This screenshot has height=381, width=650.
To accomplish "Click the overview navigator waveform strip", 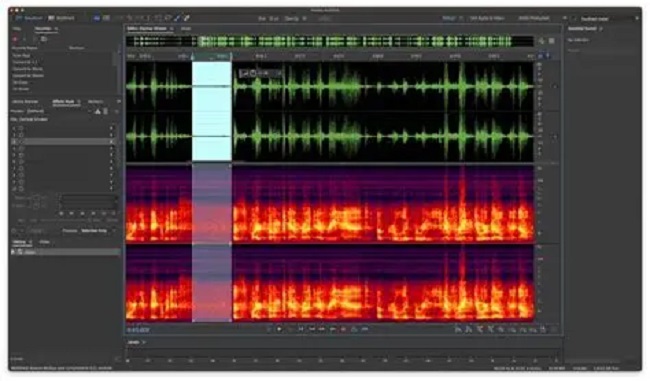I will point(330,41).
